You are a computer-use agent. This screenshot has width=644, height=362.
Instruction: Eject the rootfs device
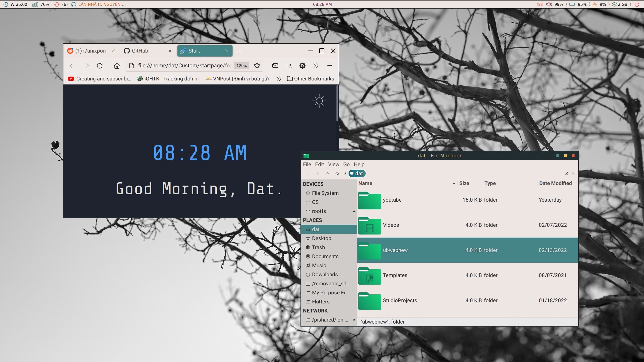pyautogui.click(x=354, y=211)
